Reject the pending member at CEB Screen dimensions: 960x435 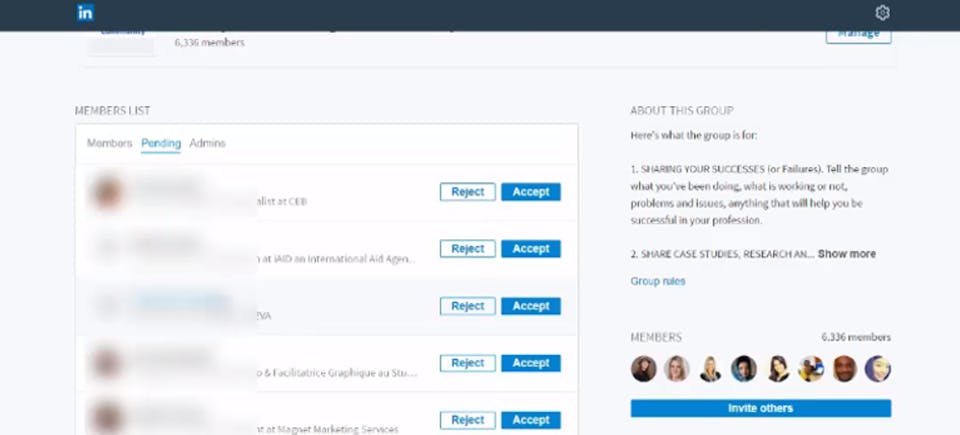coord(468,192)
